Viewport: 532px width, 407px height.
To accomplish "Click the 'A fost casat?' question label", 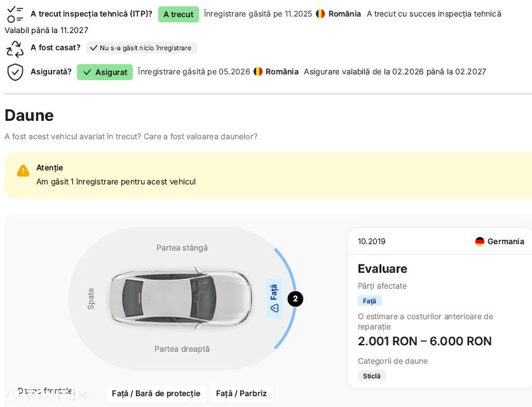I will point(55,48).
